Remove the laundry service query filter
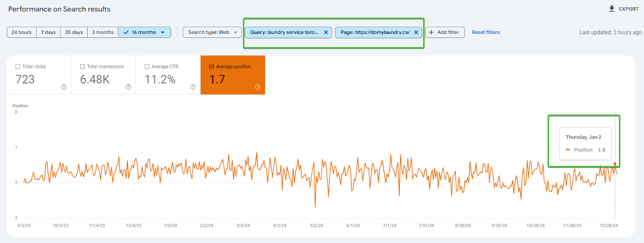This screenshot has width=644, height=243. coord(326,32)
